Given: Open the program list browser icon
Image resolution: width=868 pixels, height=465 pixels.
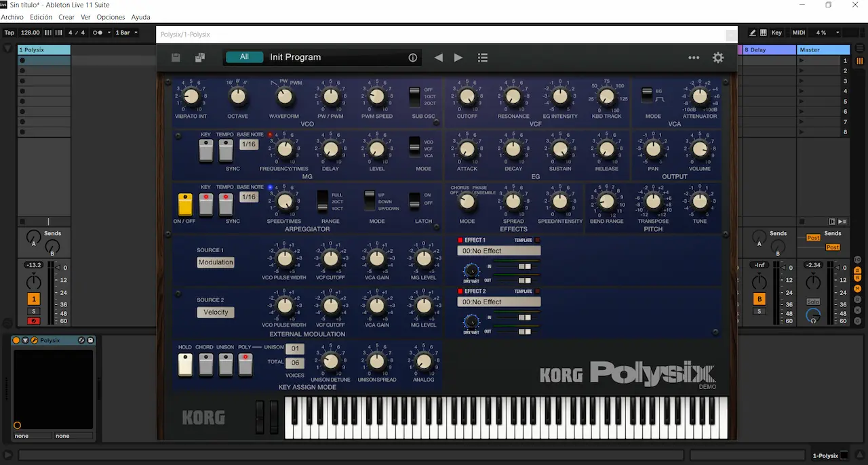Looking at the screenshot, I should 483,58.
